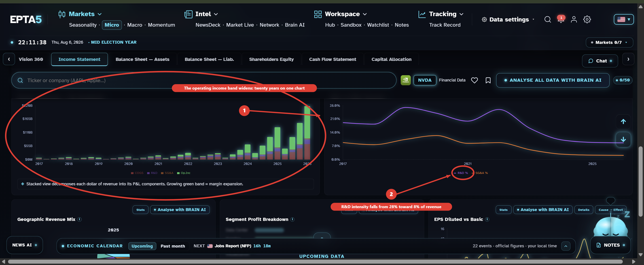Toggle the R&D % line legend entry
Image resolution: width=644 pixels, height=265 pixels.
point(461,173)
